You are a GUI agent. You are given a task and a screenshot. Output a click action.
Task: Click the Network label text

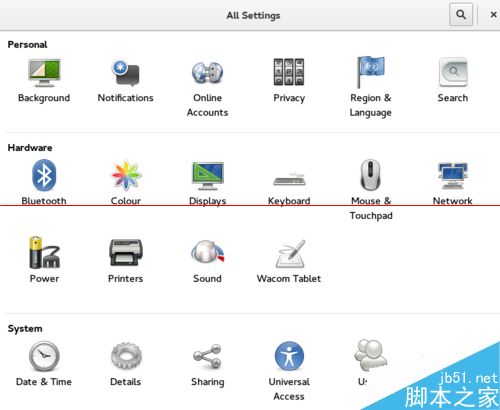click(x=453, y=201)
